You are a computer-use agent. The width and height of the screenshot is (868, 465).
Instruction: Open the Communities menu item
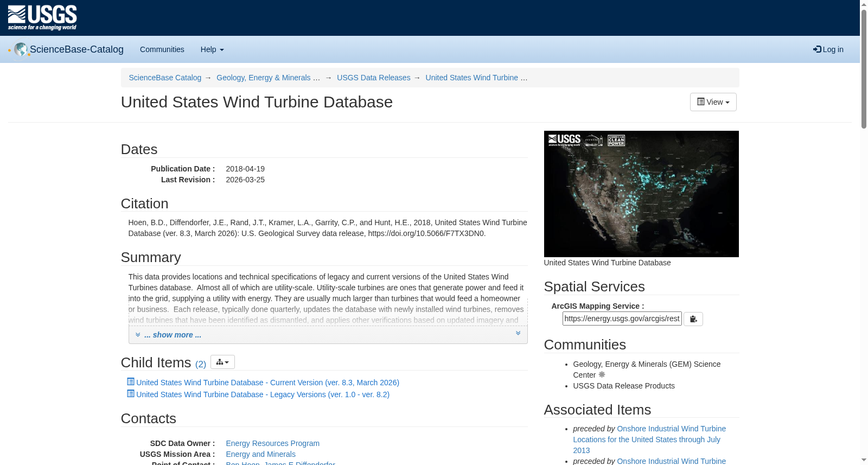pyautogui.click(x=162, y=49)
